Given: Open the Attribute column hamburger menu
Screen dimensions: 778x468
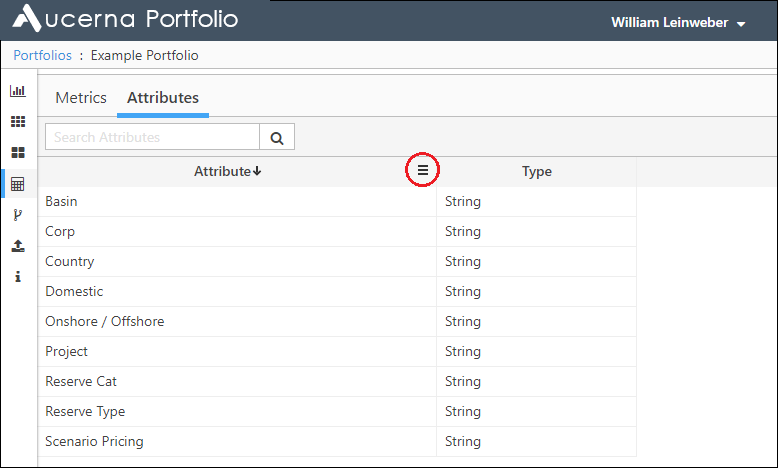Looking at the screenshot, I should click(x=423, y=170).
